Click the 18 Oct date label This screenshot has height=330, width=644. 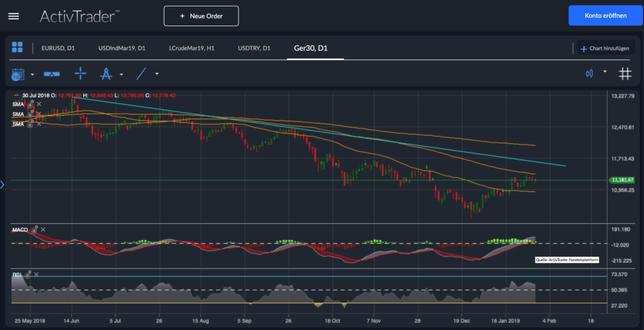pos(332,320)
